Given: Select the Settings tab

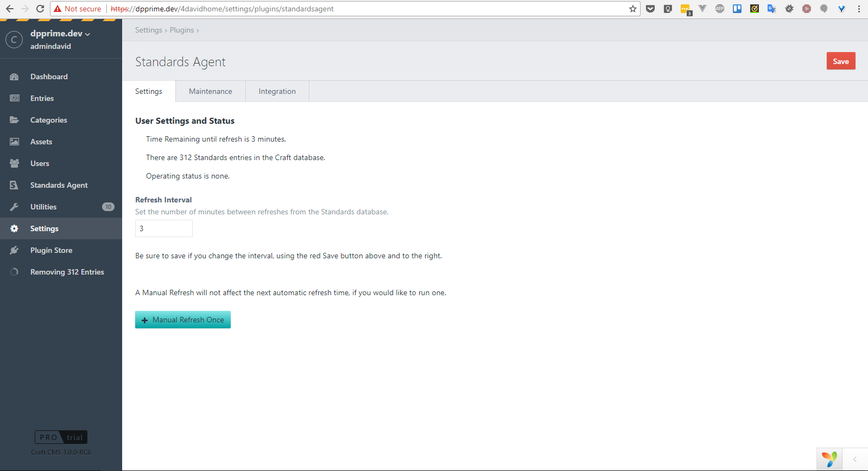Looking at the screenshot, I should [x=149, y=91].
